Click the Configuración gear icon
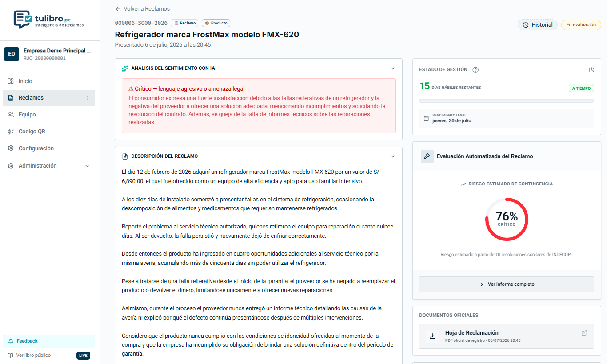 (11, 148)
